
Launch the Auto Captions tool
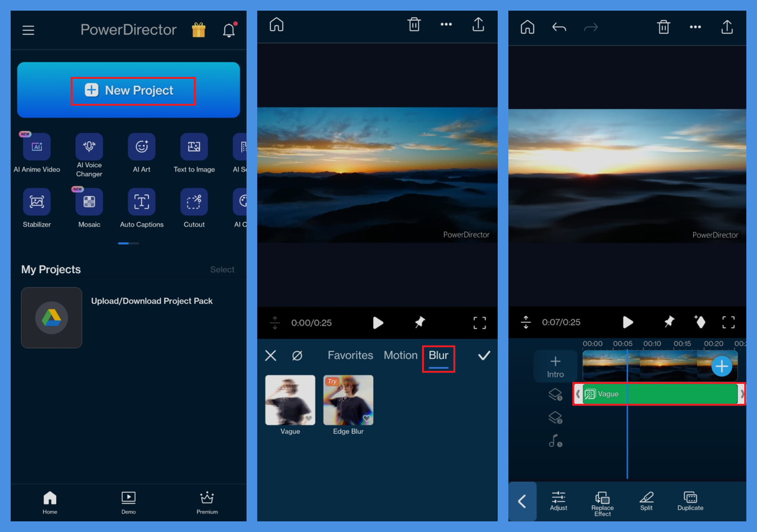pos(141,208)
